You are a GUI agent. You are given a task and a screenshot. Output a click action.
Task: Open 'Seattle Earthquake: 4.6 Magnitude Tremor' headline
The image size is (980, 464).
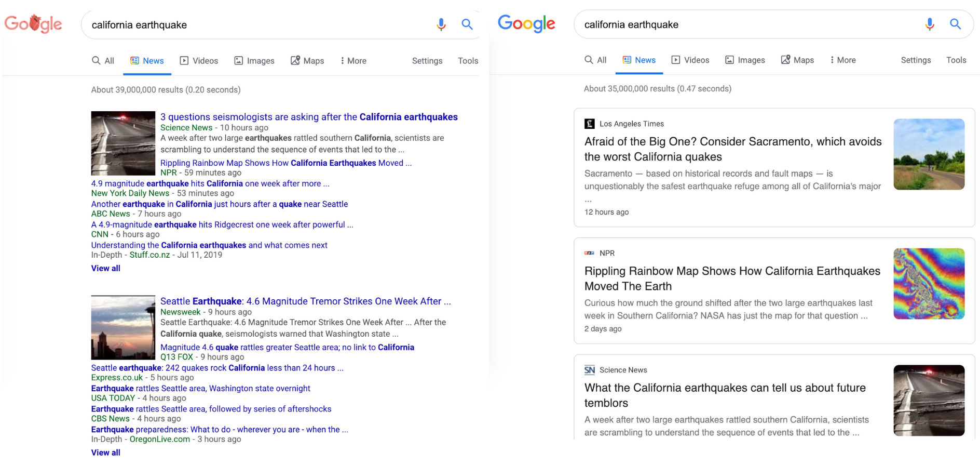(x=306, y=301)
